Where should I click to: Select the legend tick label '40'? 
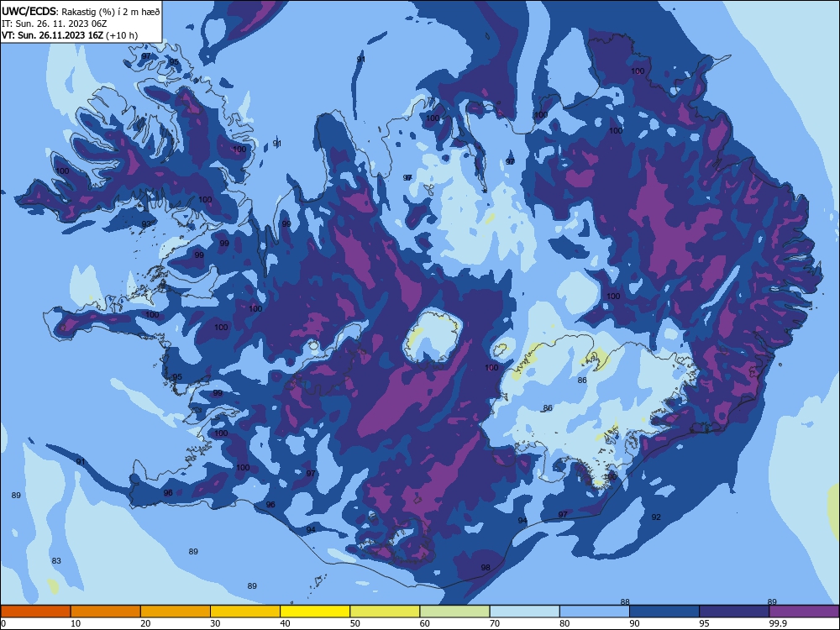point(286,623)
